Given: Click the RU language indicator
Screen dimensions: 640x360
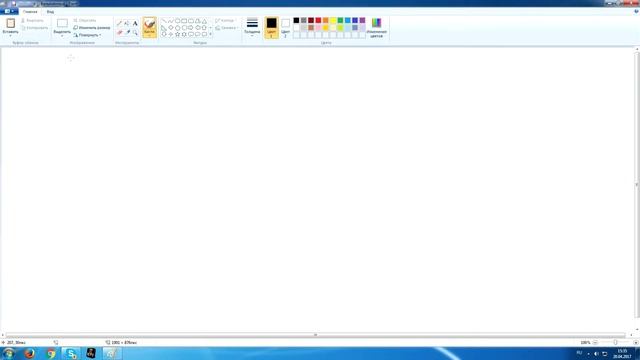Looking at the screenshot, I should 579,353.
